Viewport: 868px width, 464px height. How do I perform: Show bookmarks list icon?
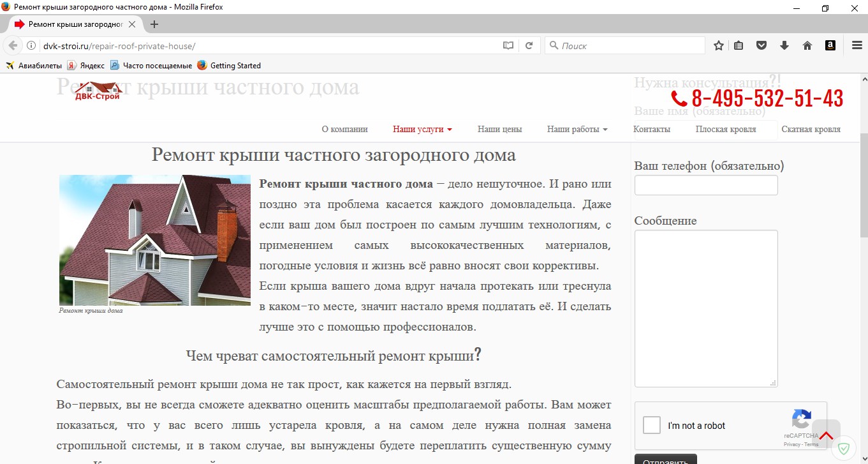click(x=739, y=45)
